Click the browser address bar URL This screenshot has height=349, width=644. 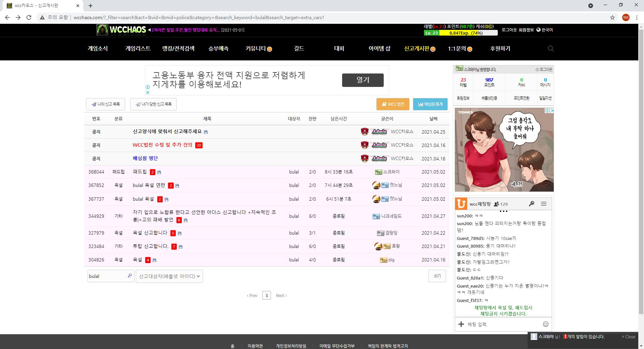point(199,17)
